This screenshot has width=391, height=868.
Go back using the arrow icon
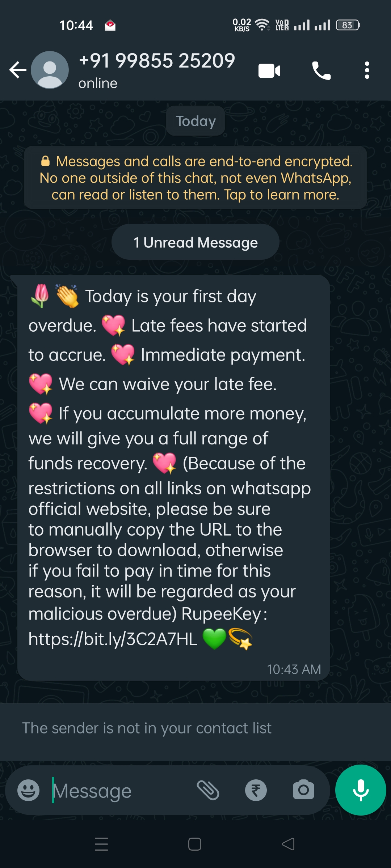pyautogui.click(x=18, y=70)
